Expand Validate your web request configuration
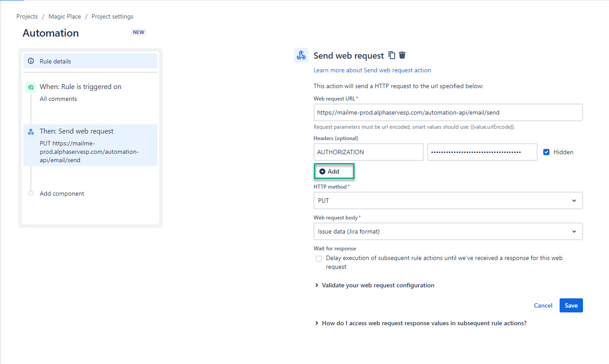The height and width of the screenshot is (364, 609). click(x=377, y=286)
